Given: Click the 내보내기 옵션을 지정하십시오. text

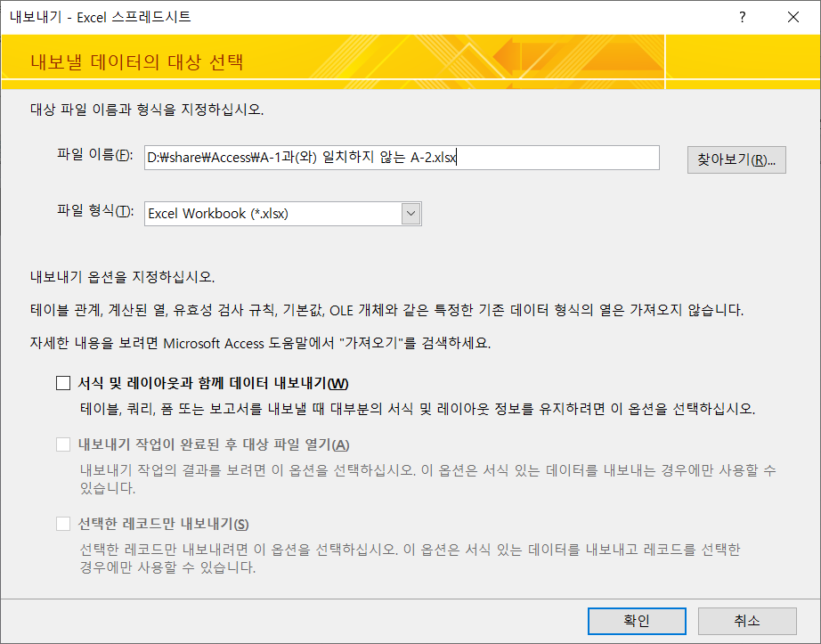Looking at the screenshot, I should pos(123,277).
